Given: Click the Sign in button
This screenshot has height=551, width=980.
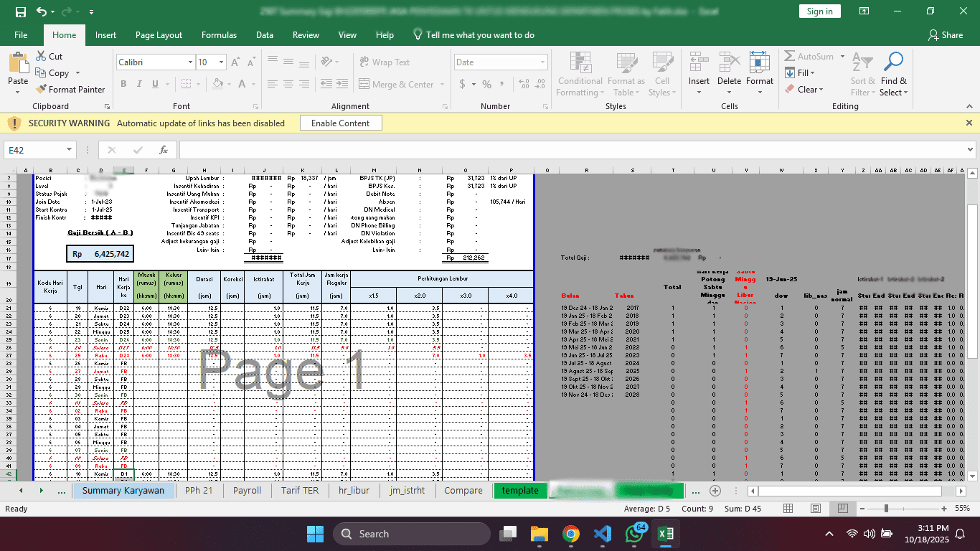Looking at the screenshot, I should coord(819,11).
